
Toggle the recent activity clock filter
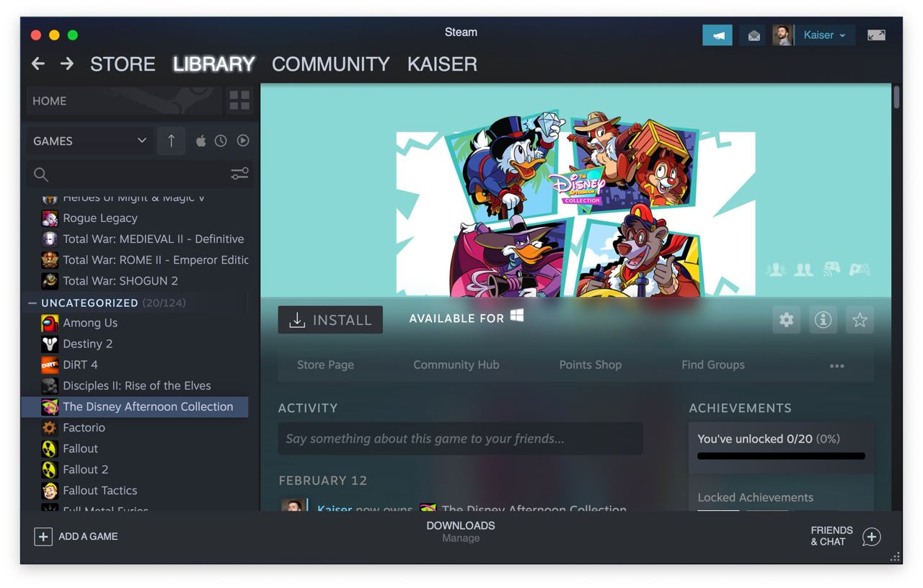221,141
